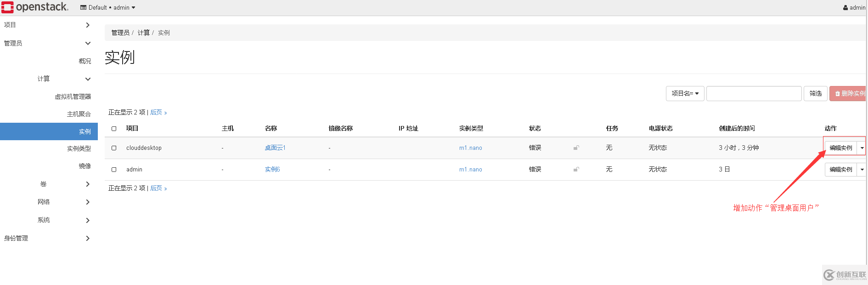
Task: Select 实例 in sidebar
Action: (49, 131)
